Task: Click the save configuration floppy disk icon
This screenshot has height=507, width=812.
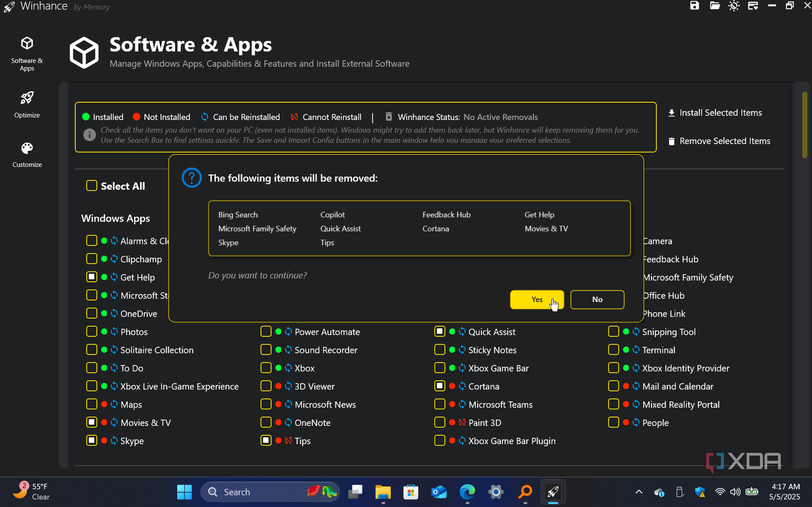Action: [694, 6]
